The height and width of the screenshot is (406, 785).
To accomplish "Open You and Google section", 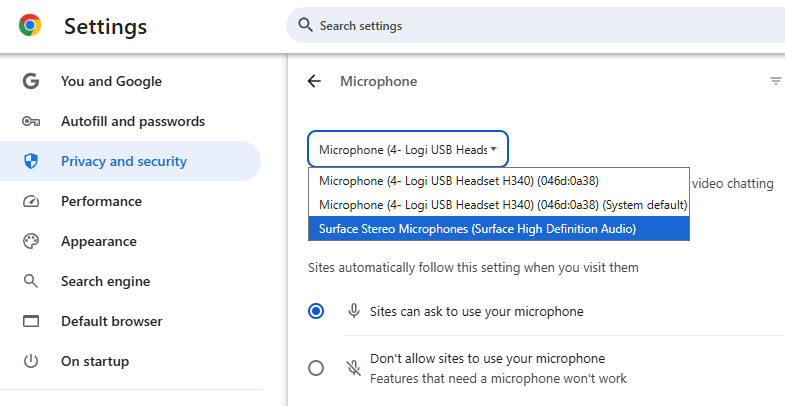I will [x=111, y=81].
